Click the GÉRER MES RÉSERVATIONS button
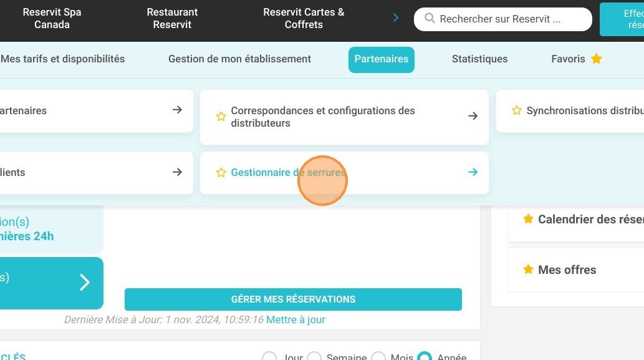644x360 pixels. pyautogui.click(x=293, y=299)
